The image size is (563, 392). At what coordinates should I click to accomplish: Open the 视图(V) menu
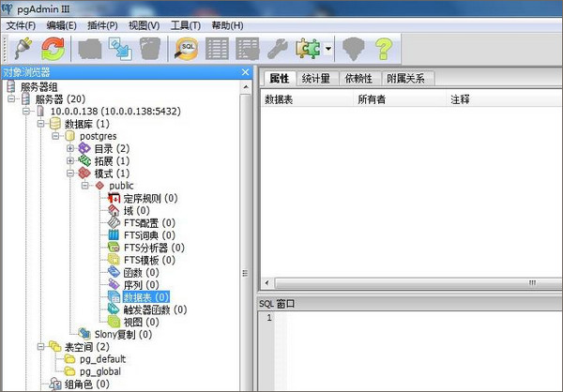[144, 25]
